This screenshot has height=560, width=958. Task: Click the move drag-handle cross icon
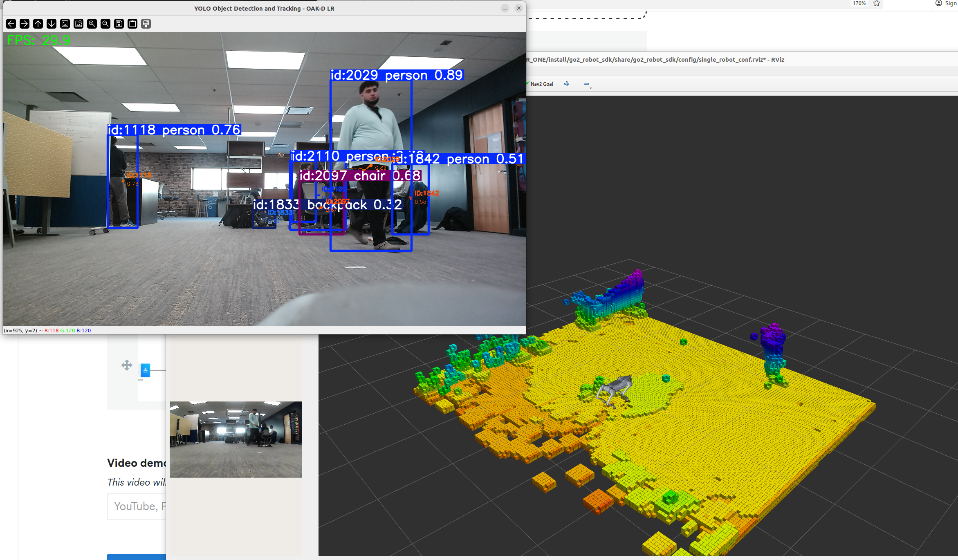tap(127, 365)
